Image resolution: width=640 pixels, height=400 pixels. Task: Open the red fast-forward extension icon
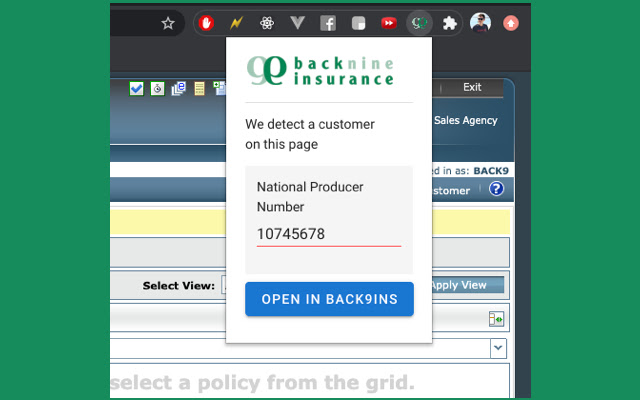tap(389, 23)
